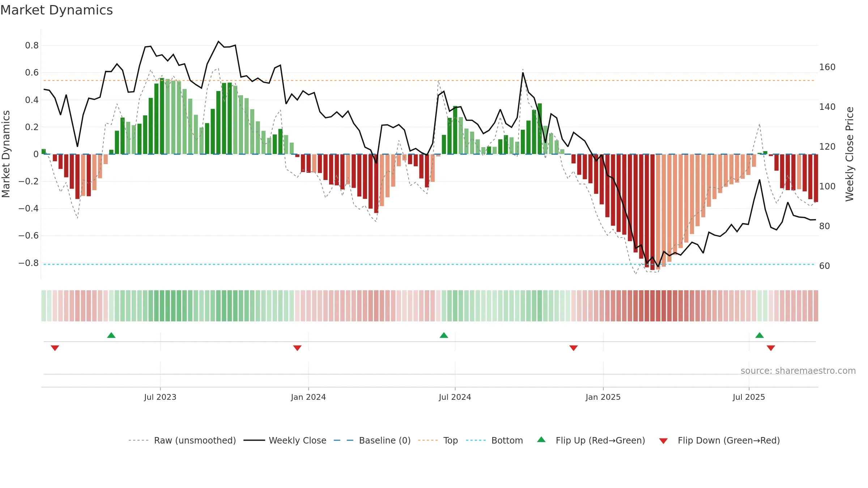
Task: Hide the Top threshold legend entry
Action: point(438,440)
